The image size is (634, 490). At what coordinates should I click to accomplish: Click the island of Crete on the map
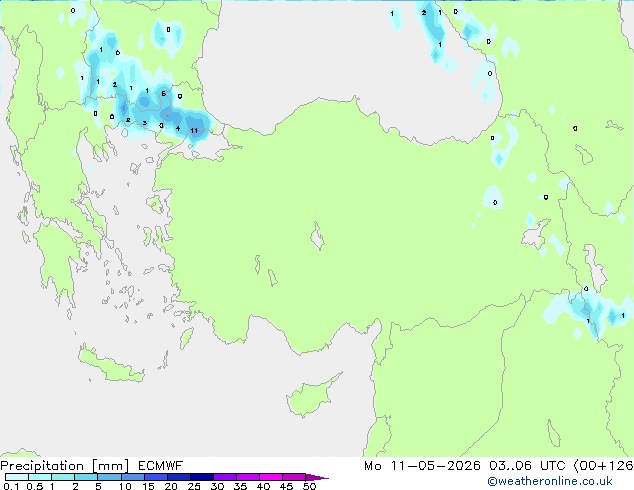tap(111, 366)
